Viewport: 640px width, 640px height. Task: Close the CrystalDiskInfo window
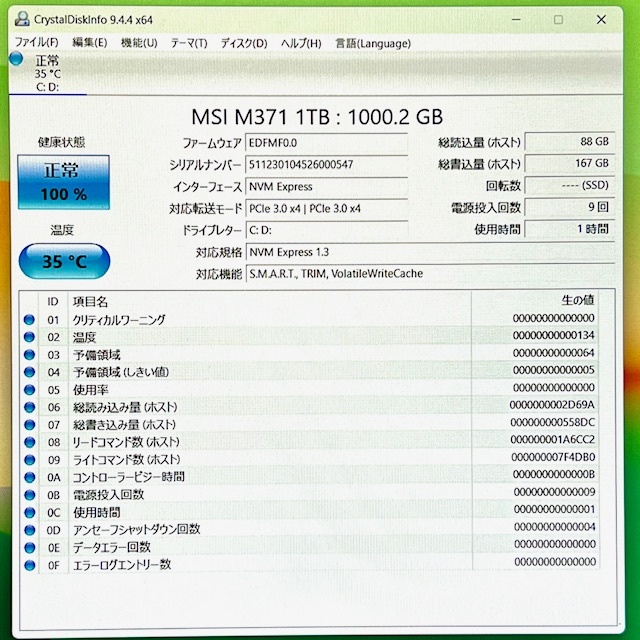601,19
